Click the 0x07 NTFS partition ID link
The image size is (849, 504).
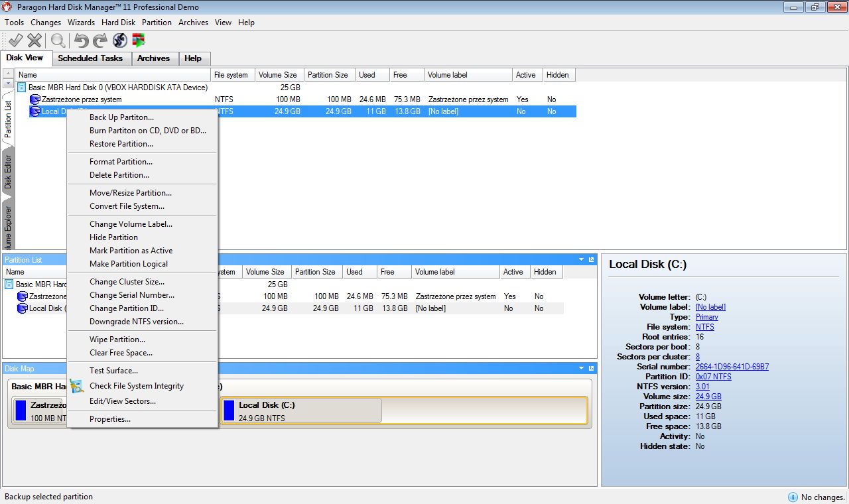pos(713,377)
